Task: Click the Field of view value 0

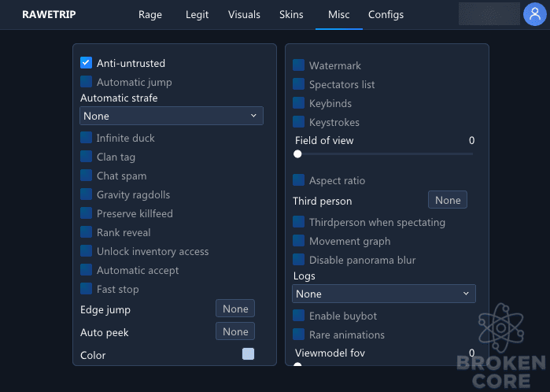Action: (472, 140)
